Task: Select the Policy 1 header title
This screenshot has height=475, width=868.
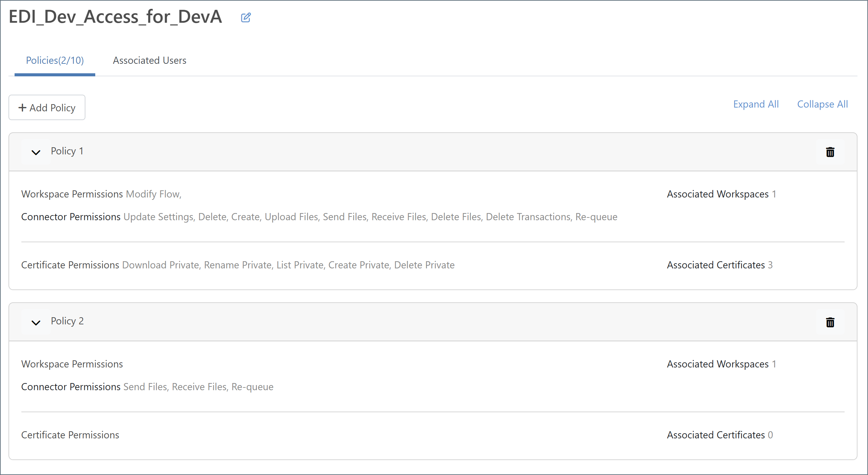Action: coord(67,151)
